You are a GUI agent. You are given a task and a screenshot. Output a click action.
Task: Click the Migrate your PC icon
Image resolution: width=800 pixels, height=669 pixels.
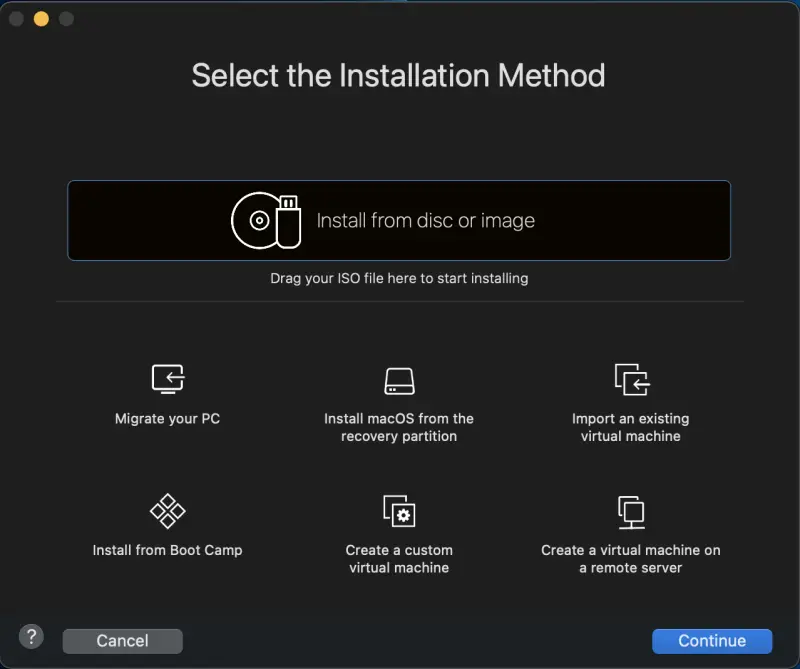(167, 379)
